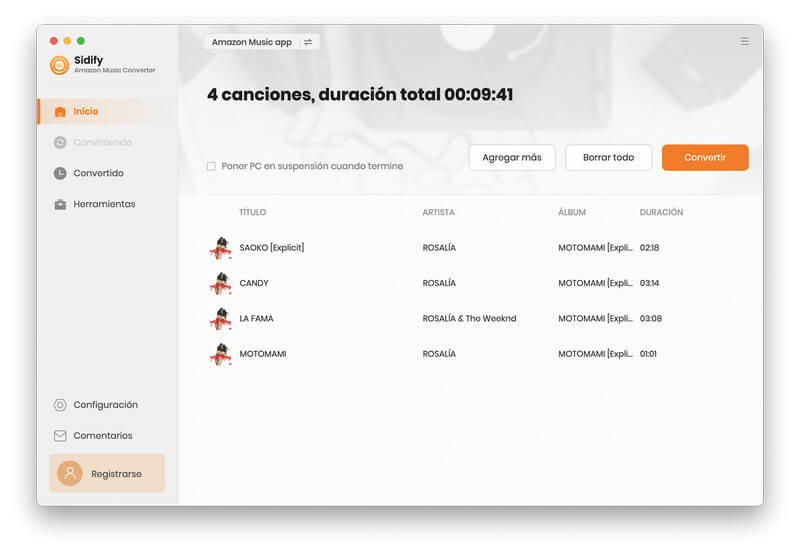The image size is (800, 554).
Task: Click the Configuración gear icon
Action: tap(60, 405)
